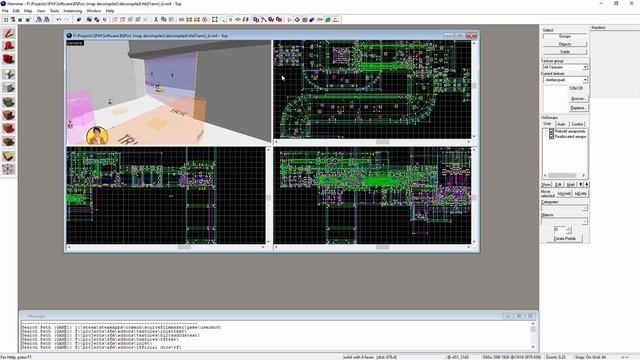Click the Save Window State icon

[x=47, y=20]
